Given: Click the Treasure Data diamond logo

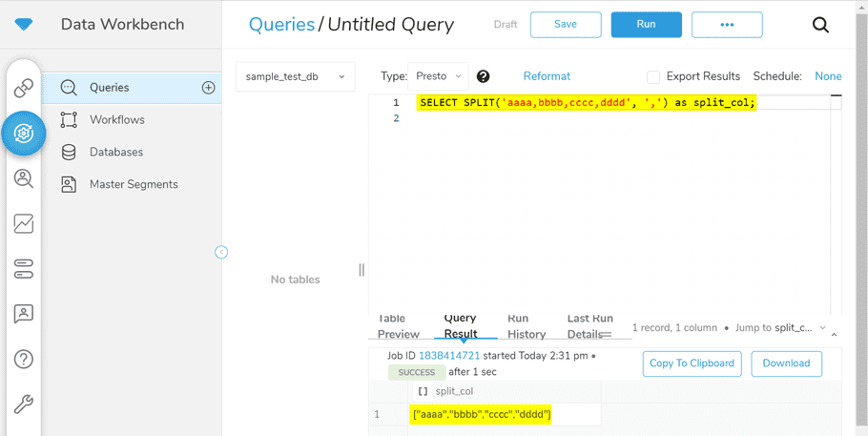Looking at the screenshot, I should pyautogui.click(x=23, y=25).
